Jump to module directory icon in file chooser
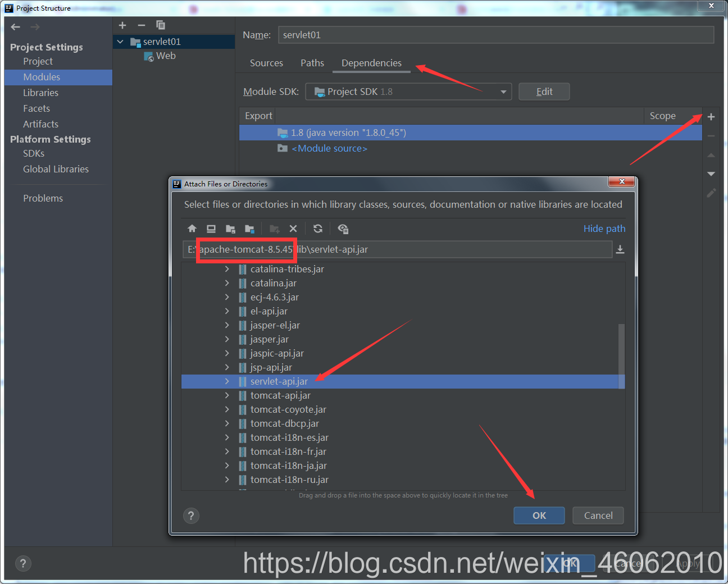This screenshot has width=728, height=584. [x=249, y=229]
